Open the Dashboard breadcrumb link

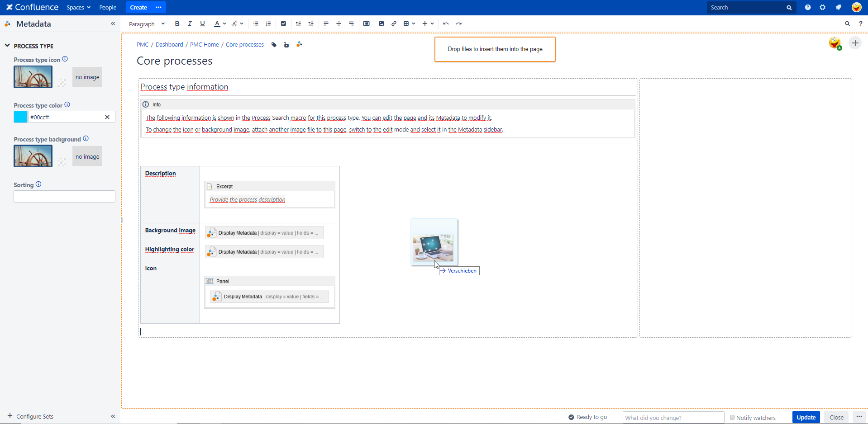(169, 45)
